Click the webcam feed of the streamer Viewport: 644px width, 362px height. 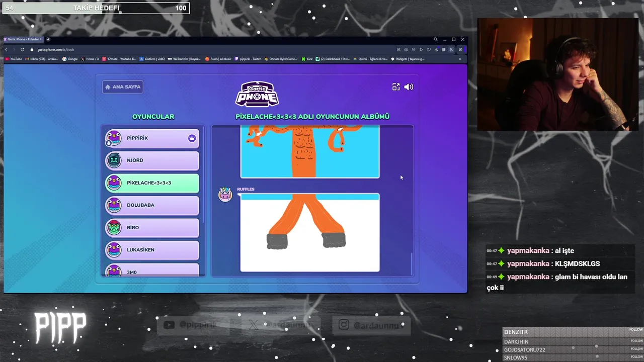click(557, 74)
